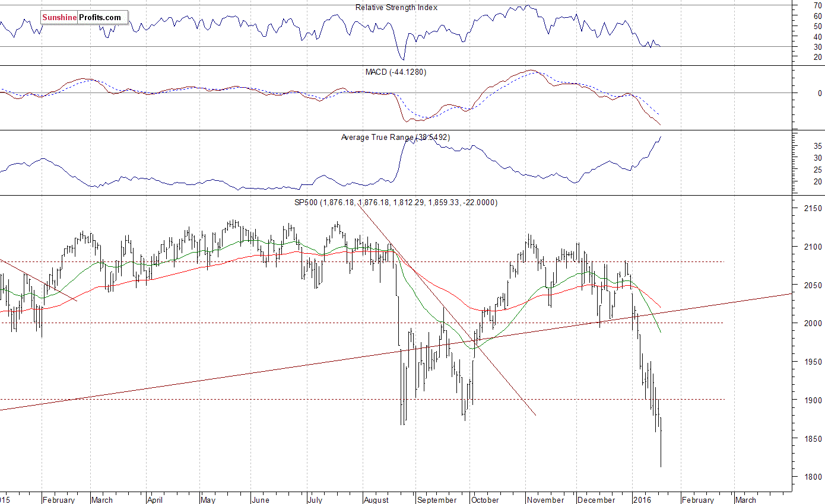
Task: Click the SunshineProfits.com logo
Action: [x=84, y=17]
